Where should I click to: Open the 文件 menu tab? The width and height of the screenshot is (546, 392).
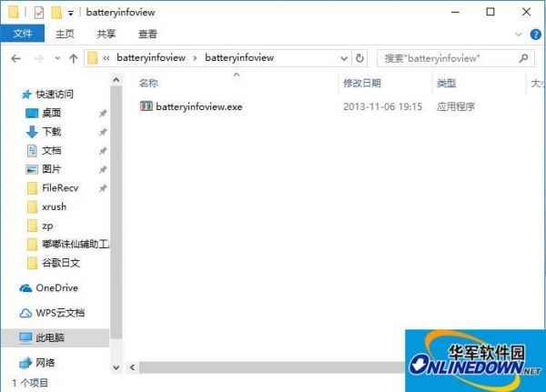(x=22, y=34)
